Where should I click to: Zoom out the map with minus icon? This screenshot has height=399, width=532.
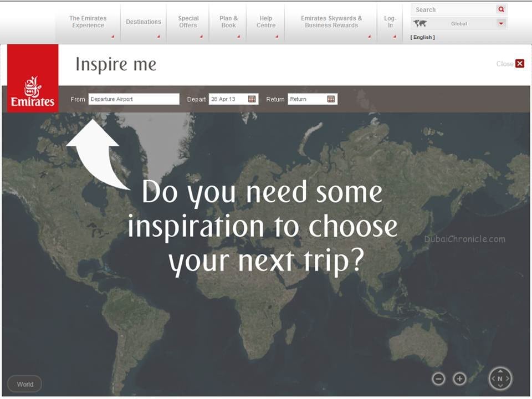click(438, 378)
